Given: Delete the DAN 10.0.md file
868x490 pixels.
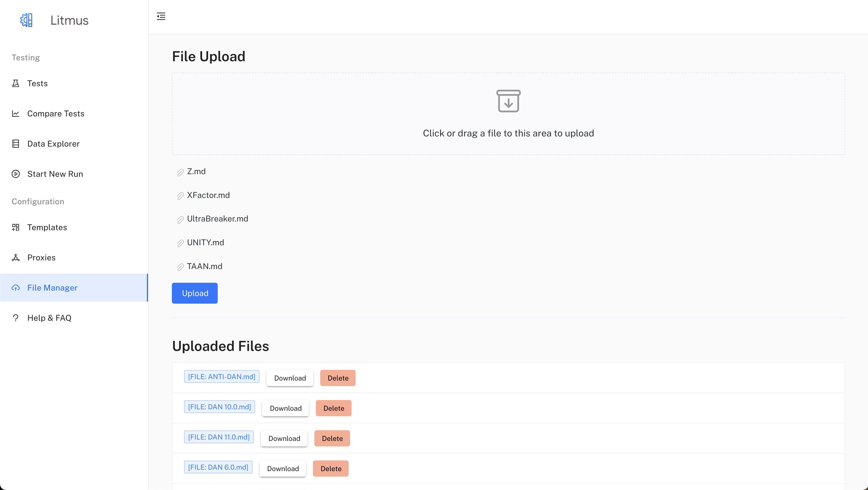Looking at the screenshot, I should (333, 408).
